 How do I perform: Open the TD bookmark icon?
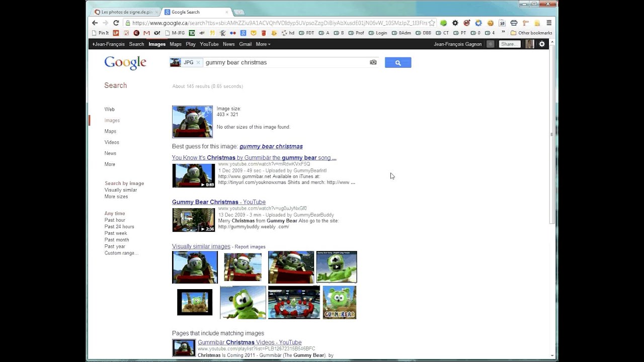(x=192, y=33)
